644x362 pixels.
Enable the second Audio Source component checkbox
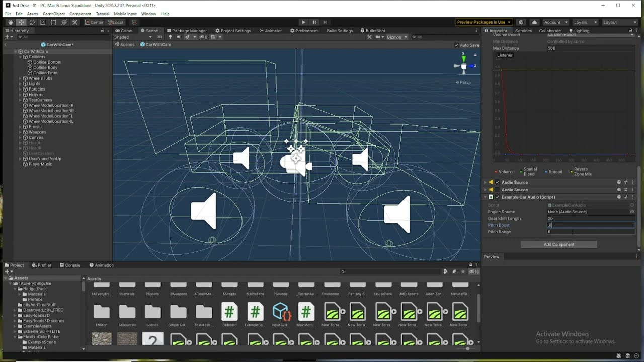[x=498, y=190]
